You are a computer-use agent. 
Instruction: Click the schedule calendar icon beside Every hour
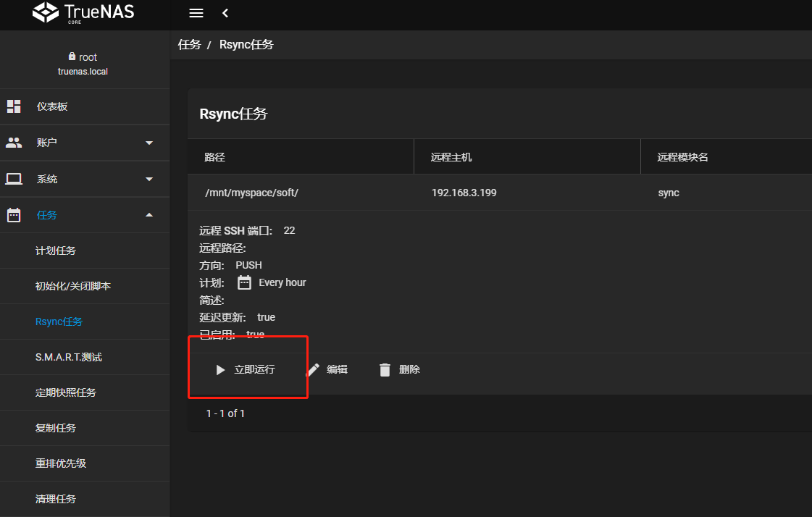(245, 282)
